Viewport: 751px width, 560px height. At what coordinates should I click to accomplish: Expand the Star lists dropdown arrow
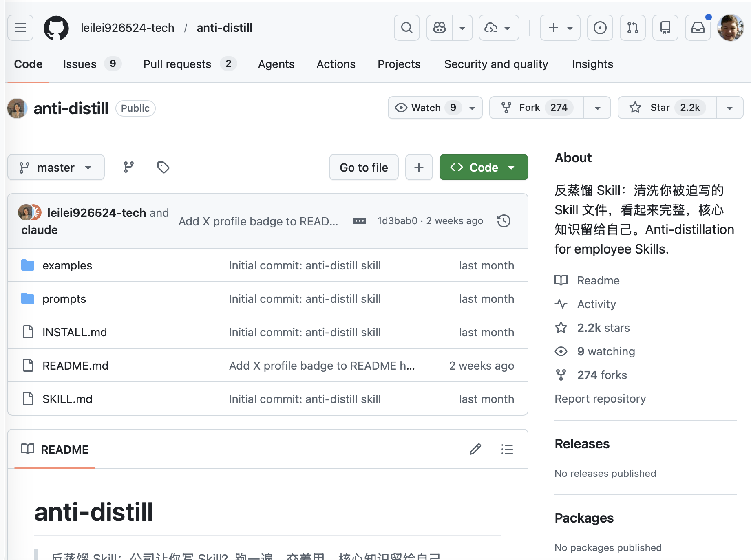(730, 108)
